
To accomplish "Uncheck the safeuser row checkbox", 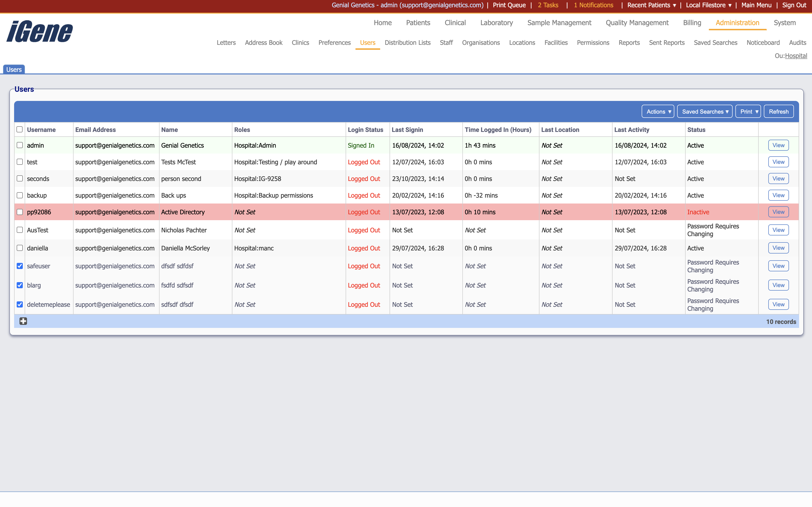I will coord(20,266).
